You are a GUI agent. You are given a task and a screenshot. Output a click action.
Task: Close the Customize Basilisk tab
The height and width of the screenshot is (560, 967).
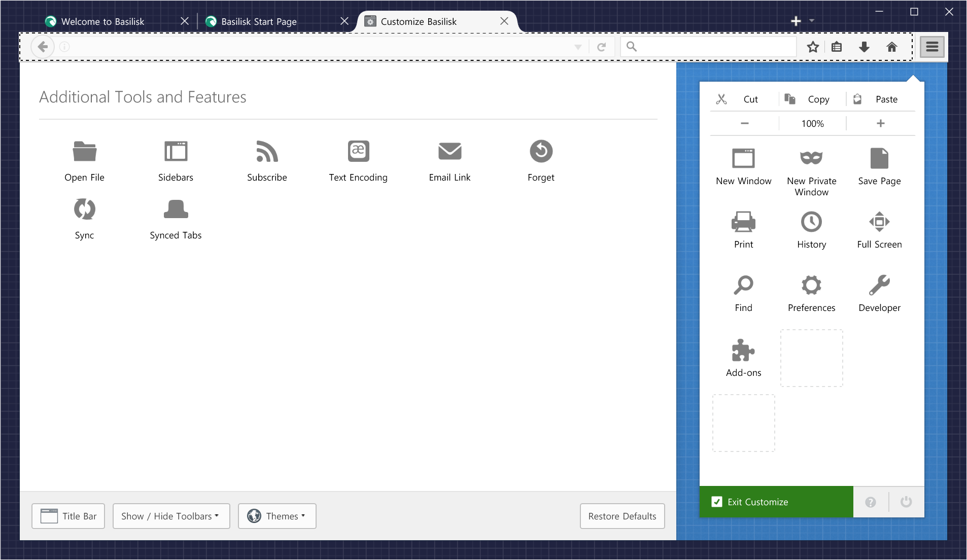[x=504, y=21]
